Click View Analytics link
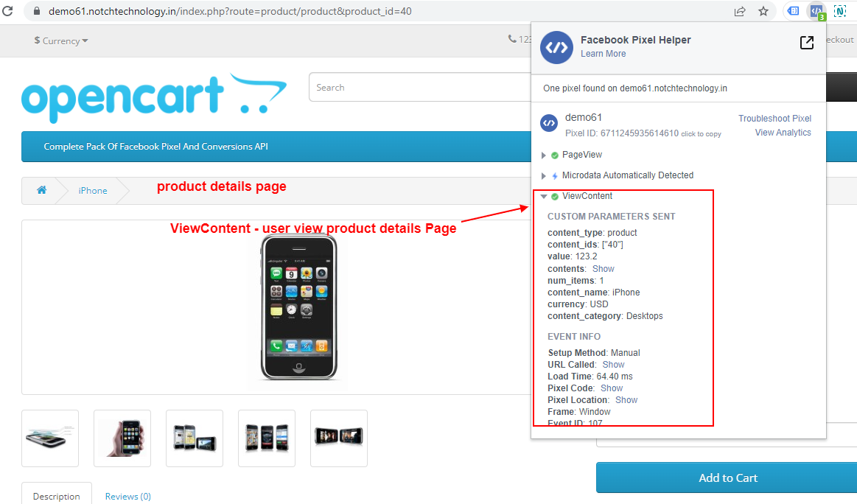Screen dimensions: 857x504 (783, 133)
